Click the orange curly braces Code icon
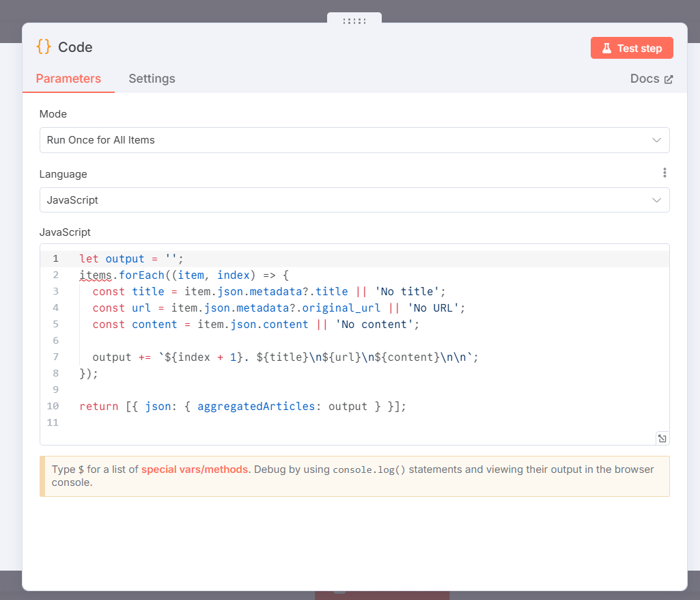The height and width of the screenshot is (600, 700). 44,46
